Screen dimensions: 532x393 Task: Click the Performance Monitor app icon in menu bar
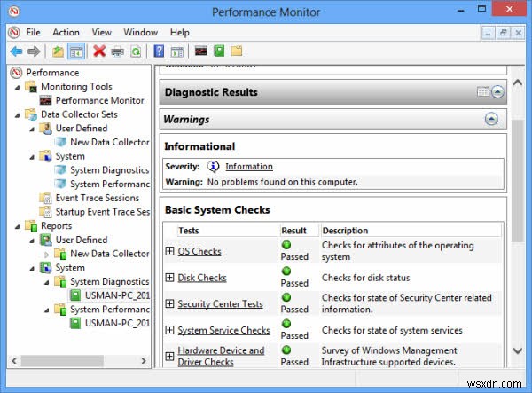tap(14, 32)
